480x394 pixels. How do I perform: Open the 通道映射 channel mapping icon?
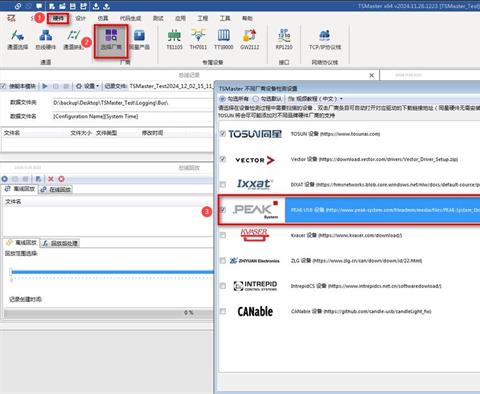(73, 39)
